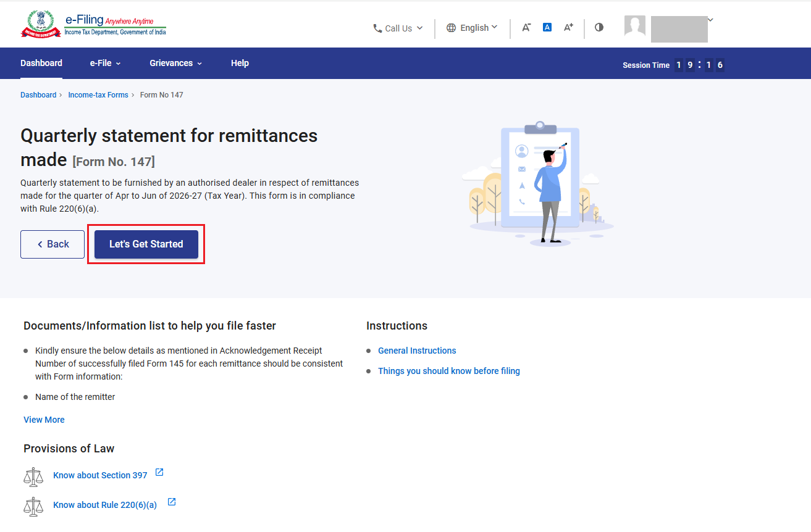The image size is (811, 532).
Task: Open the Help menu item
Action: [x=240, y=63]
